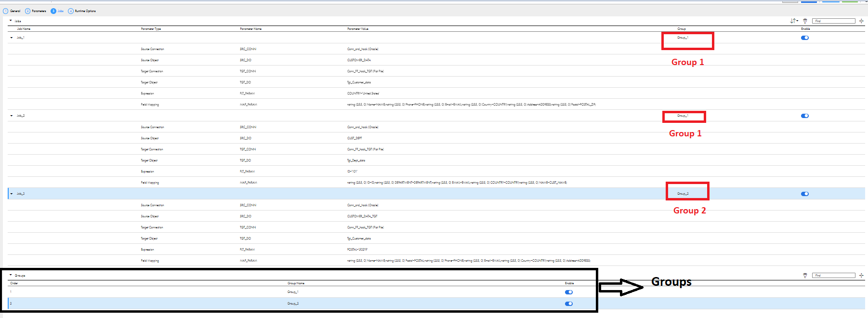Screen dimensions: 868x318
Task: Click the Job Name column header
Action: click(x=24, y=29)
